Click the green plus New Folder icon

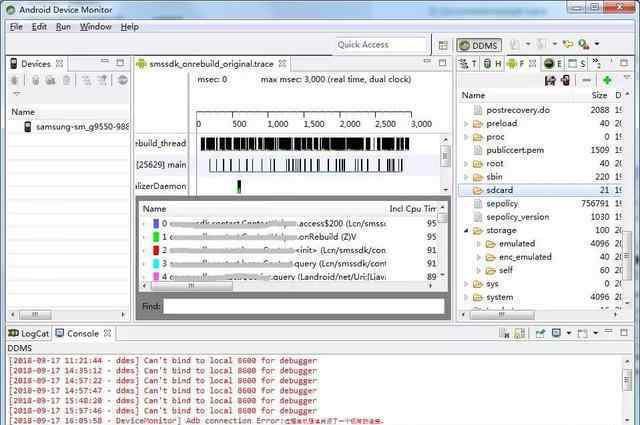tap(607, 80)
